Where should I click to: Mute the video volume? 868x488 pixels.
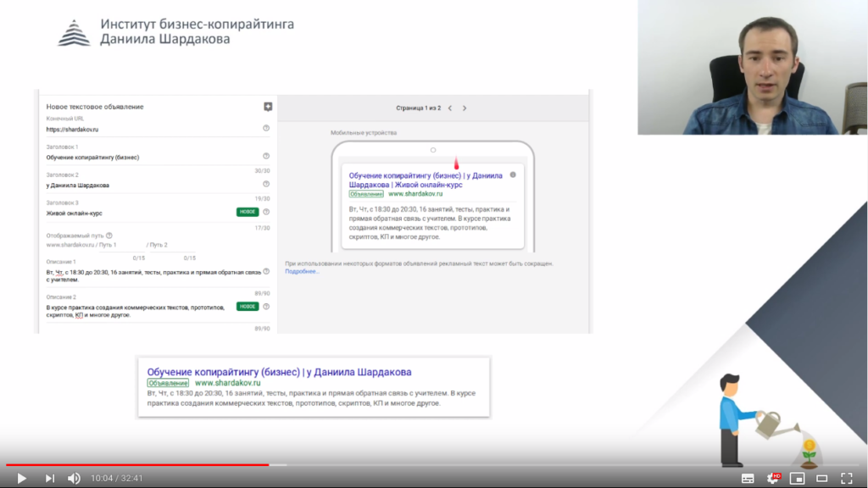74,478
